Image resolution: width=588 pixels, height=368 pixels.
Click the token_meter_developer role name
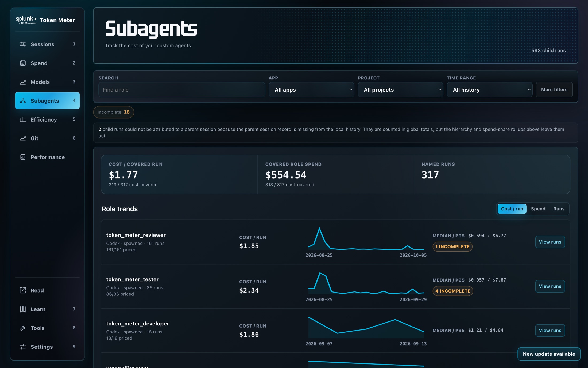click(138, 324)
